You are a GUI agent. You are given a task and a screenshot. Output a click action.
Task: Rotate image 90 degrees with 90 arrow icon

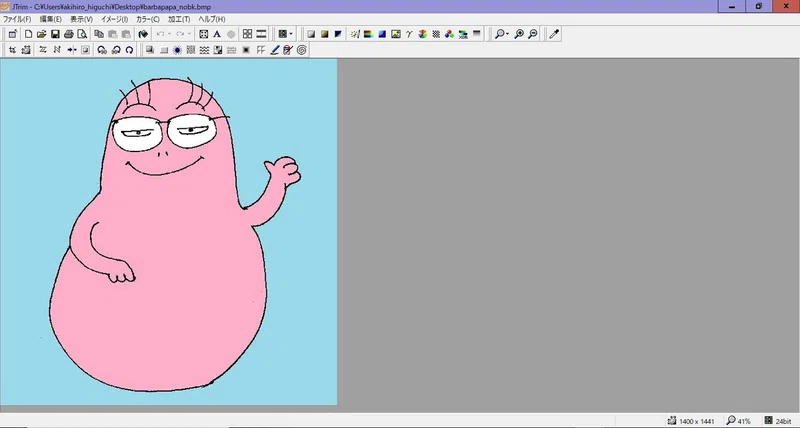(102, 50)
